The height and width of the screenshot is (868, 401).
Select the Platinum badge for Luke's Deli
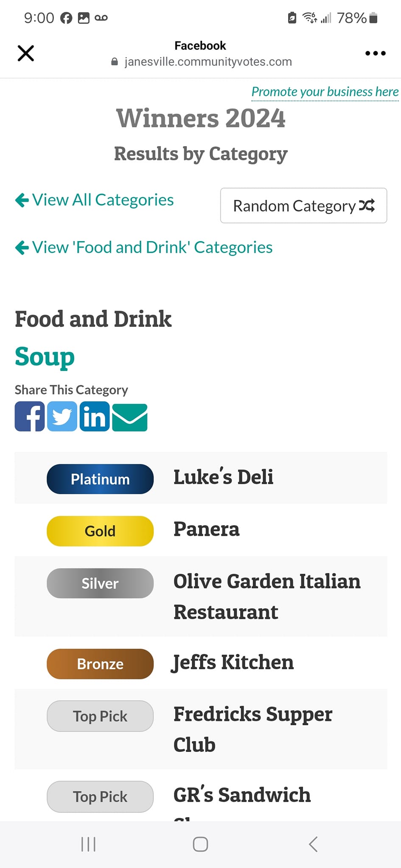point(100,479)
